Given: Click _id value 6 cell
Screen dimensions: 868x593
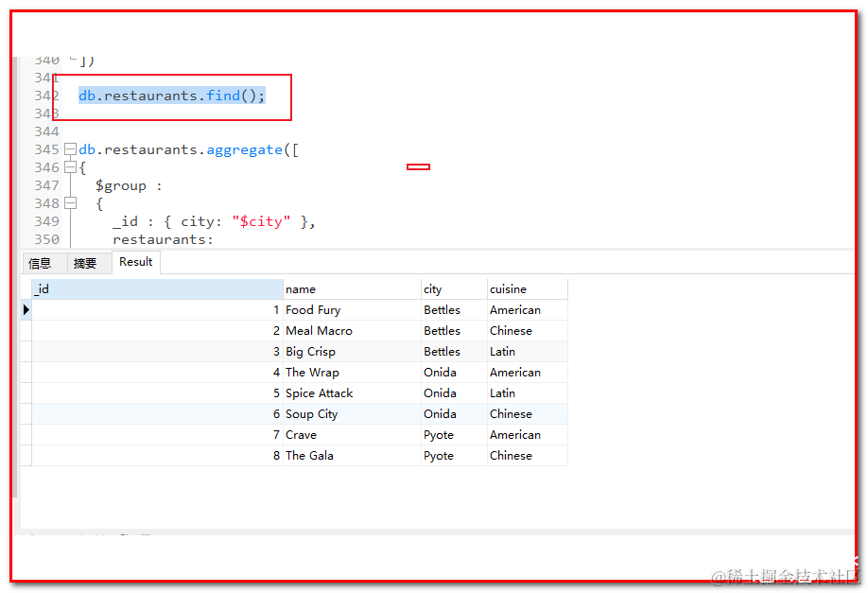Looking at the screenshot, I should tap(158, 414).
